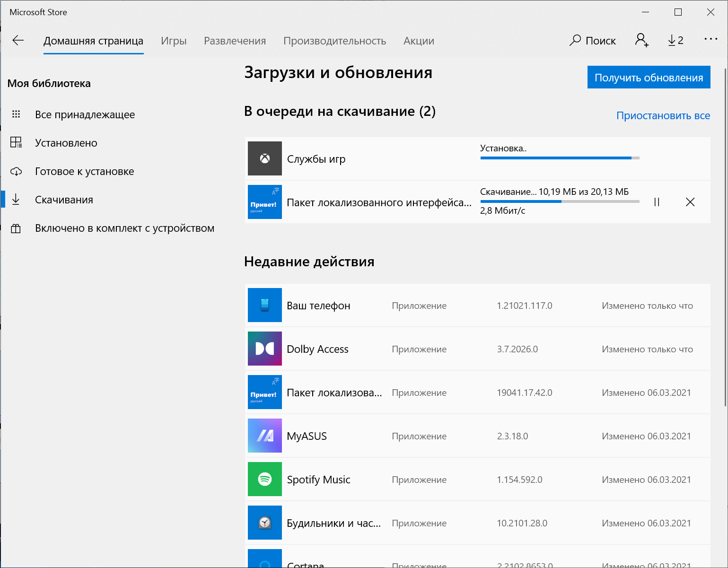This screenshot has height=568, width=728.
Task: Open Dolby Access app name
Action: pos(317,349)
